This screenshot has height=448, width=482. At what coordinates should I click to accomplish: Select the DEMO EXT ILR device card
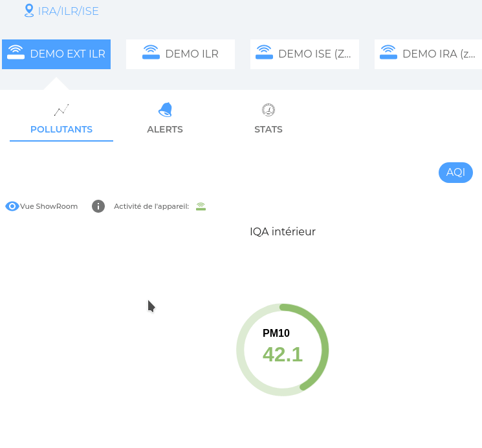[56, 54]
